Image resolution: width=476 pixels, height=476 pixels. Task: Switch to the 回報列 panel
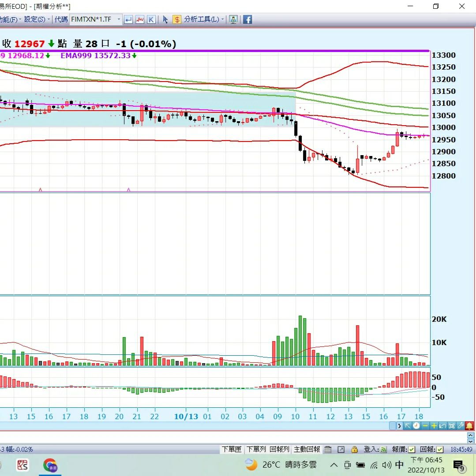click(x=279, y=450)
